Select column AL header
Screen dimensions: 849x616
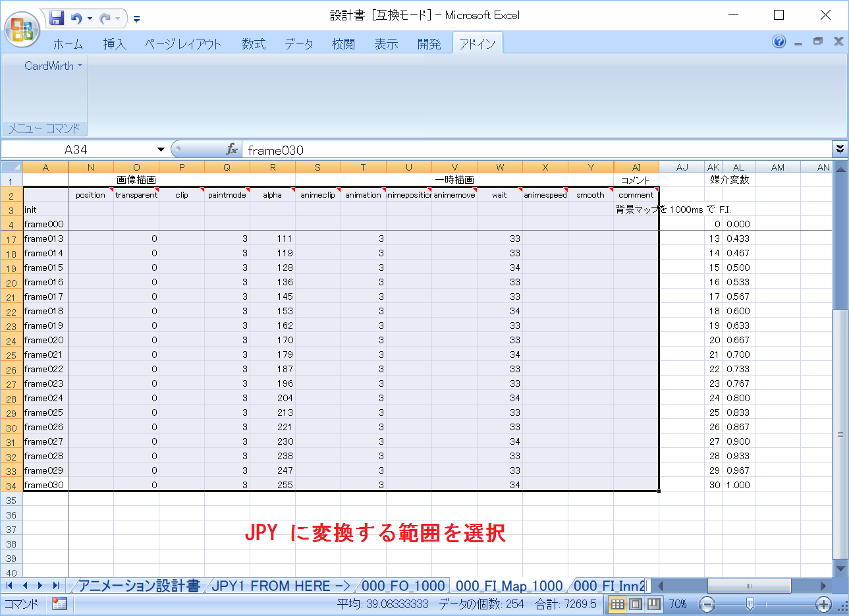(x=738, y=167)
